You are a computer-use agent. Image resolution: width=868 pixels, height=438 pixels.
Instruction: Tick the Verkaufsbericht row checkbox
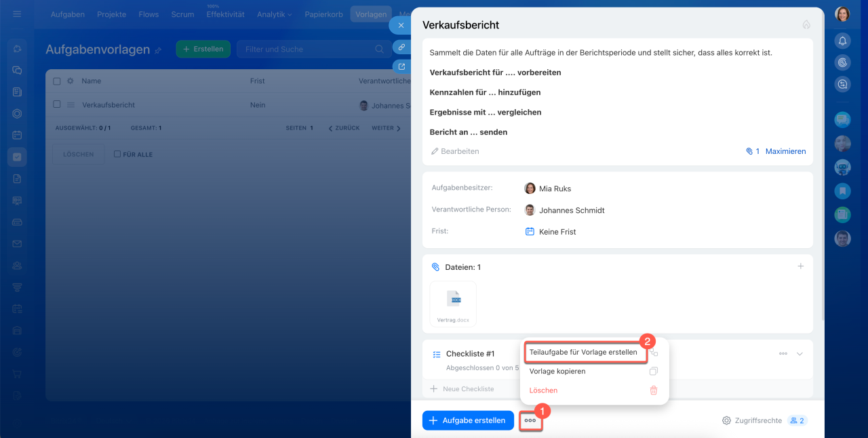(57, 104)
